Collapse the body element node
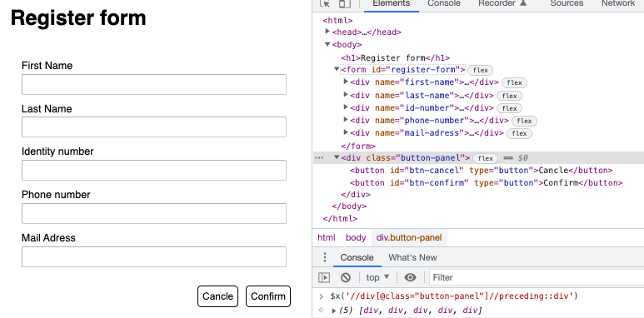 click(327, 44)
